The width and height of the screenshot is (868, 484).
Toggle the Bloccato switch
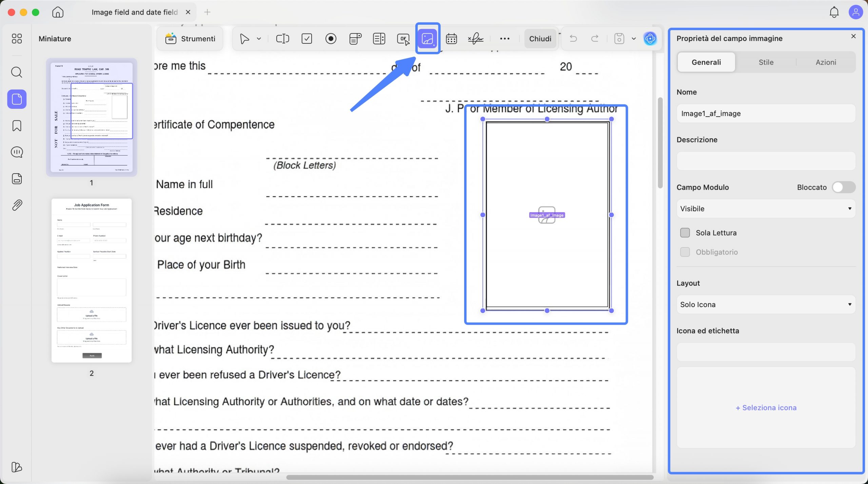(844, 187)
